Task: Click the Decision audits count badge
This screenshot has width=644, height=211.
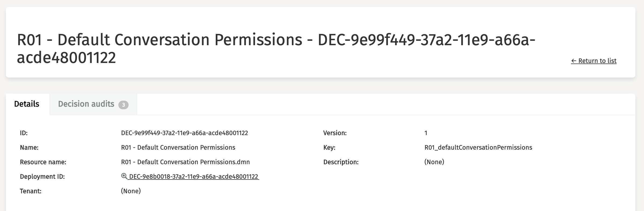Action: click(x=123, y=105)
